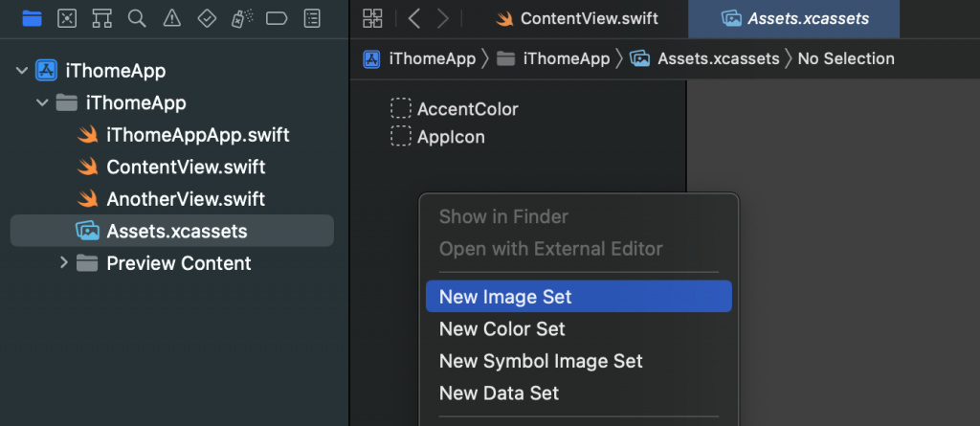Go back with the left chevron

[413, 17]
